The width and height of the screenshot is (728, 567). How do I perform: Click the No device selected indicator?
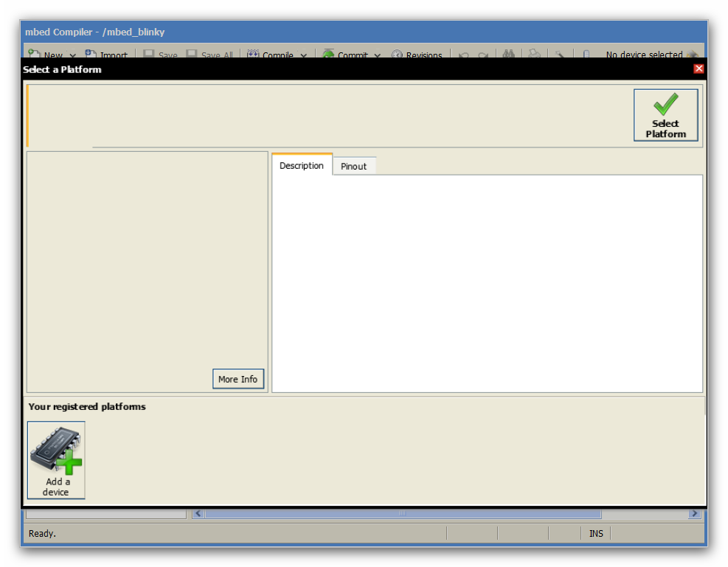[644, 55]
